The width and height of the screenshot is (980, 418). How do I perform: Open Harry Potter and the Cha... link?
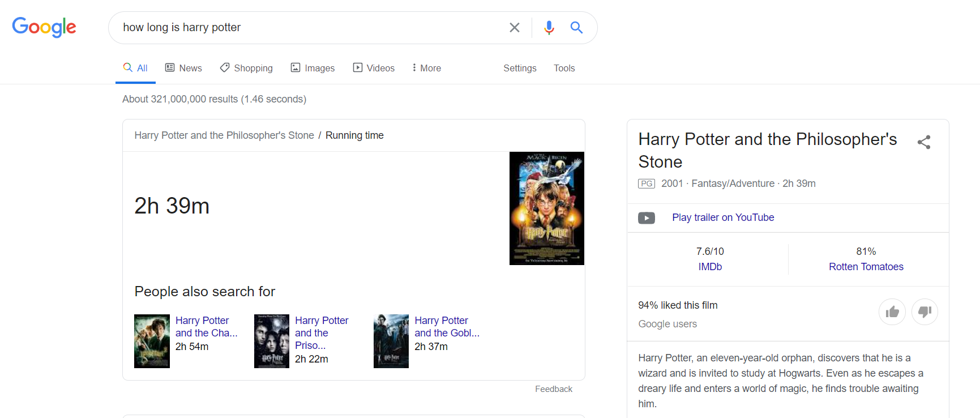[206, 327]
